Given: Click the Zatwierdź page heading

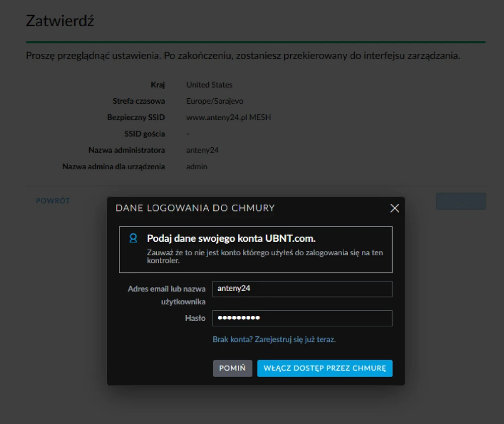Looking at the screenshot, I should [x=60, y=21].
